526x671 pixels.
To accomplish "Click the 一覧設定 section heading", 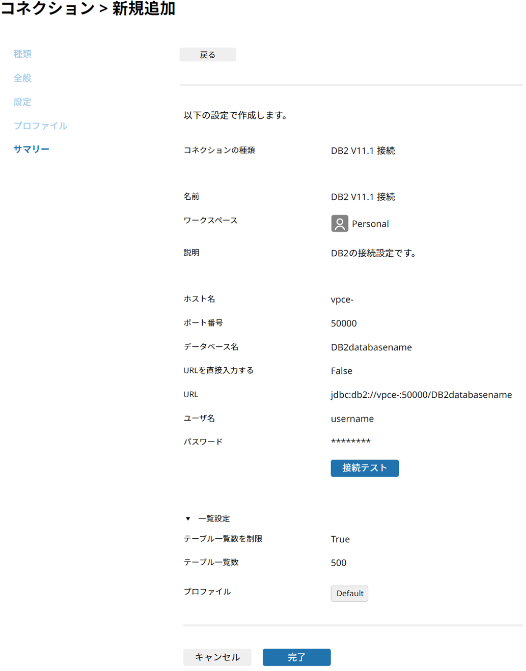I will click(214, 519).
